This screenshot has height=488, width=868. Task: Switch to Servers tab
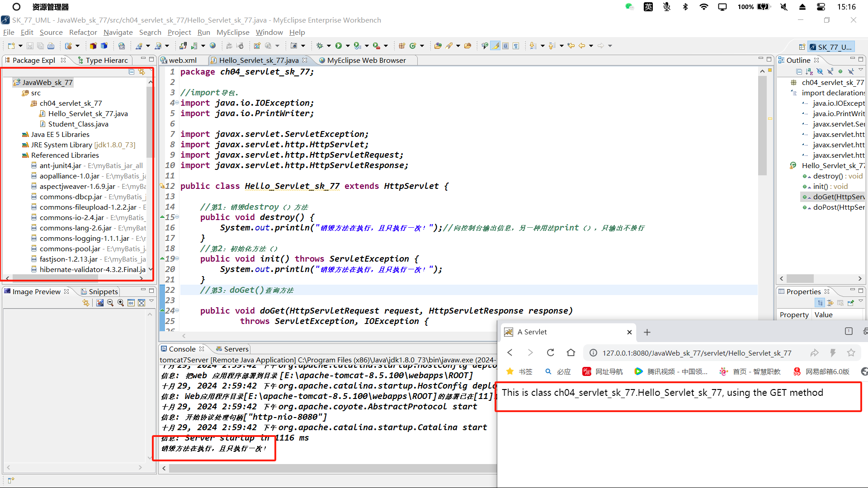point(232,349)
